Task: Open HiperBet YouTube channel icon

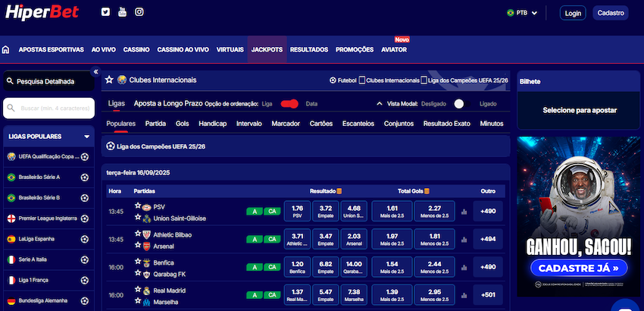Action: click(123, 12)
